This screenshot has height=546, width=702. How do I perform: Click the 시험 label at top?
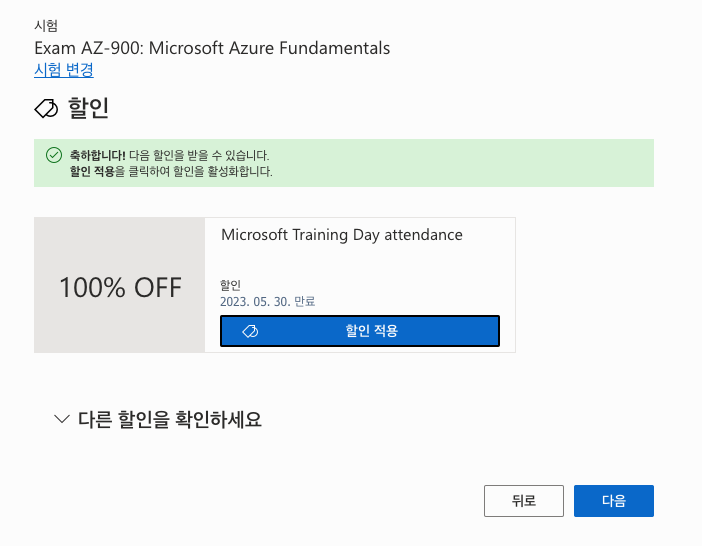46,26
